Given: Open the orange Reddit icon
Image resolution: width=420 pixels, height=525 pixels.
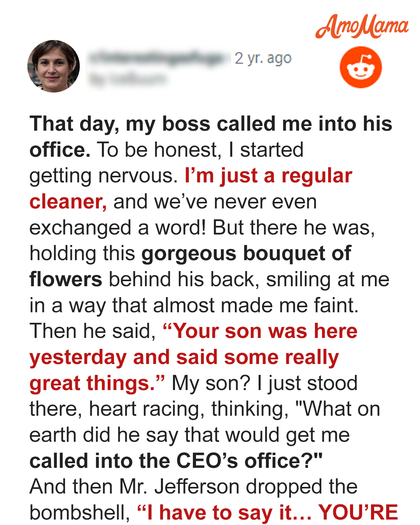Looking at the screenshot, I should (361, 67).
